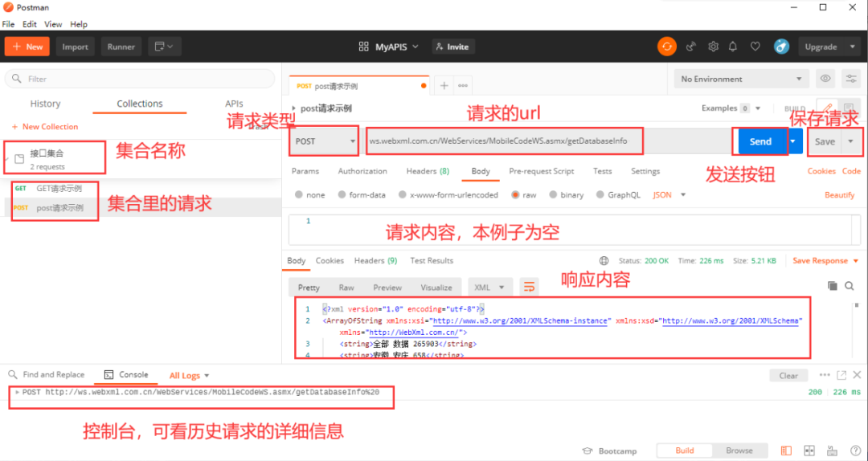Open the notifications bell icon
This screenshot has height=461, width=868.
[733, 47]
